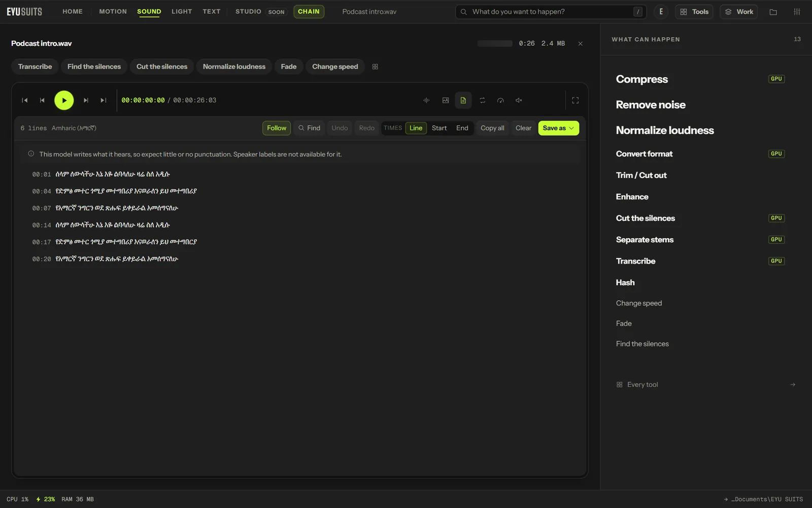The width and height of the screenshot is (812, 508).
Task: Open the CHAIN tab
Action: [x=309, y=12]
